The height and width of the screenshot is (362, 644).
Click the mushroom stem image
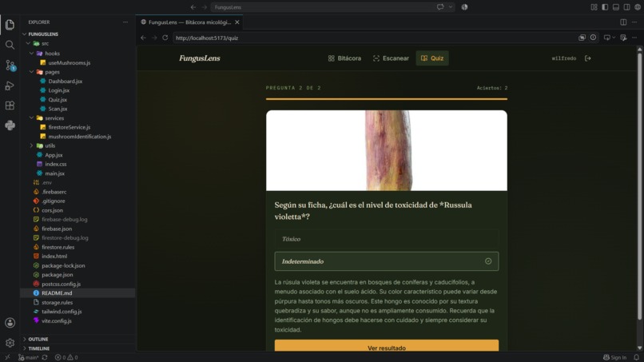click(x=388, y=150)
